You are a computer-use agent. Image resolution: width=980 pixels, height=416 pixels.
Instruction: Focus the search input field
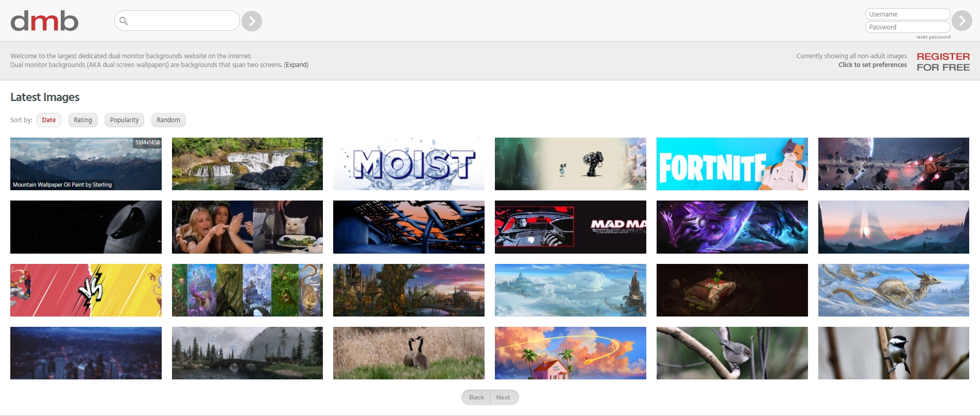177,21
